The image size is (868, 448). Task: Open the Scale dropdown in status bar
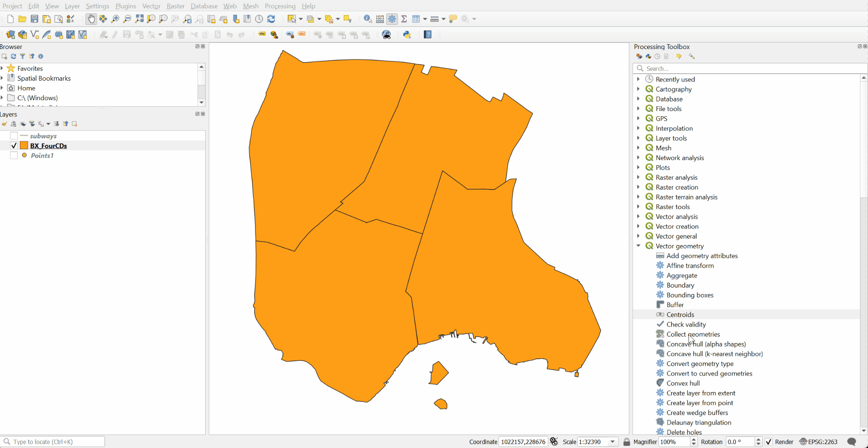coord(612,441)
